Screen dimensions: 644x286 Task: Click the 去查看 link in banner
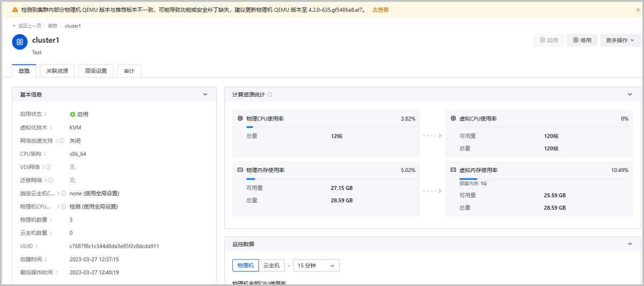tap(380, 10)
